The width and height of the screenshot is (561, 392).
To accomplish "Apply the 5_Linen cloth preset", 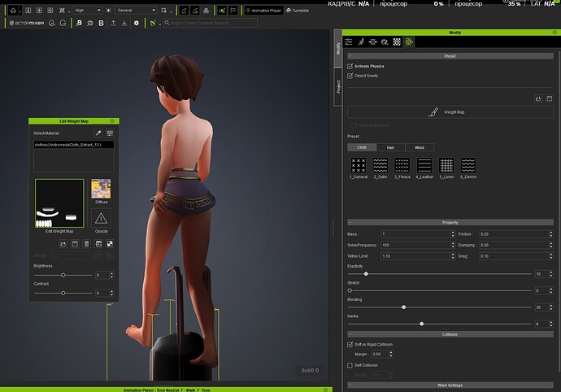I will click(x=446, y=168).
